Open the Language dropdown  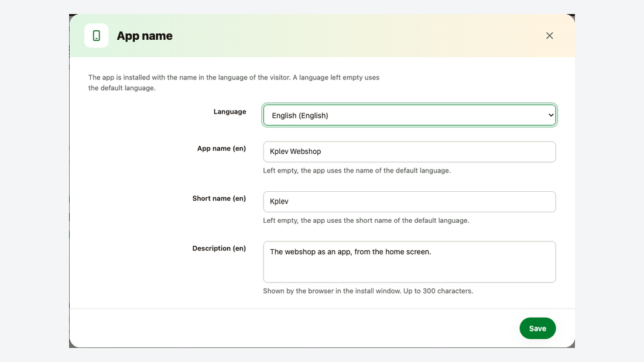(409, 115)
